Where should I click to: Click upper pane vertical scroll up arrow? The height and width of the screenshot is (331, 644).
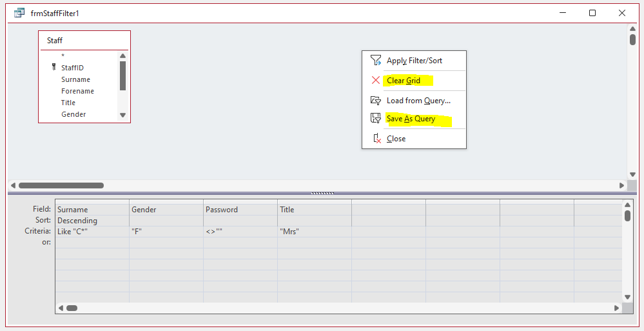click(632, 28)
